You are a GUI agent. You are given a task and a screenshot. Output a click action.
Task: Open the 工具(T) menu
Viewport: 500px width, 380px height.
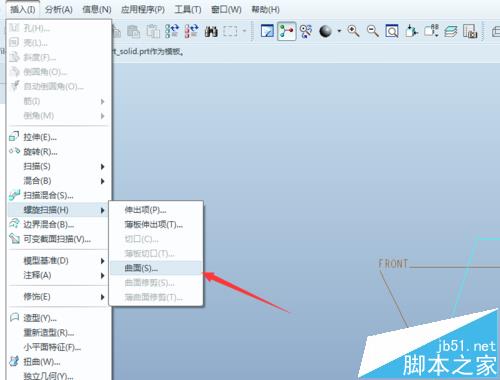[188, 10]
